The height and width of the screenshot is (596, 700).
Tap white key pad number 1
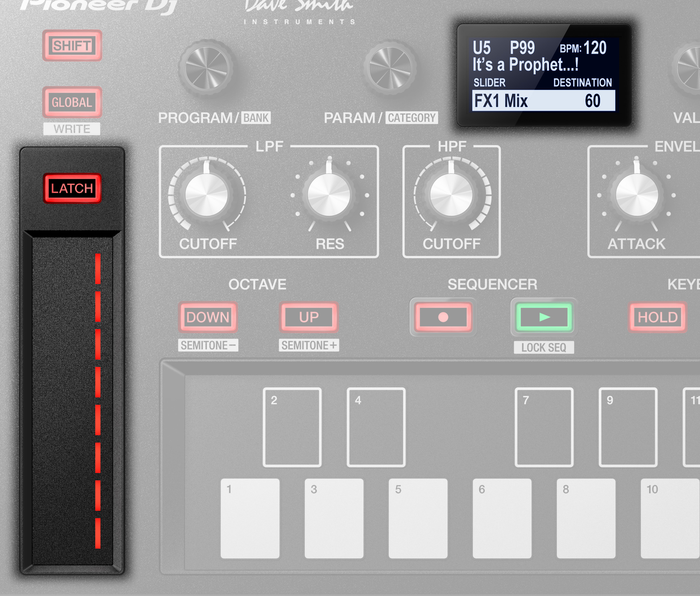(x=250, y=518)
